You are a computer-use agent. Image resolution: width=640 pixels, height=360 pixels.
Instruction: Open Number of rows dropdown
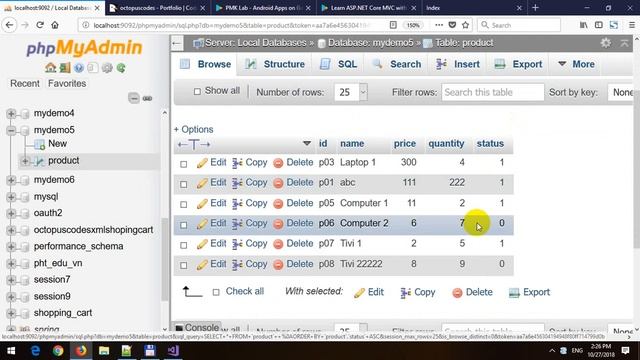pyautogui.click(x=351, y=92)
